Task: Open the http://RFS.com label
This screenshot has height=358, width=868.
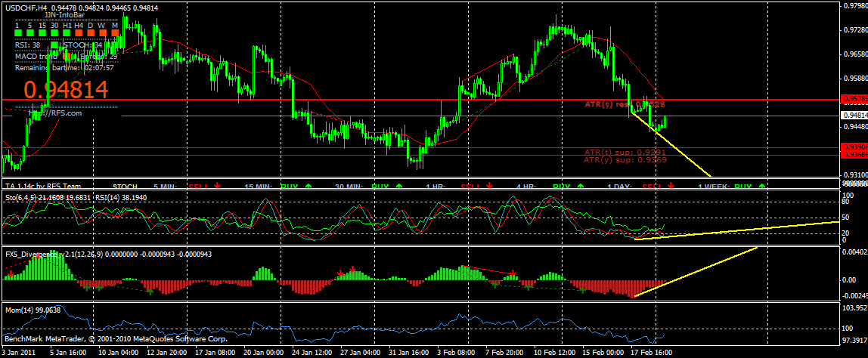Action: [55, 113]
